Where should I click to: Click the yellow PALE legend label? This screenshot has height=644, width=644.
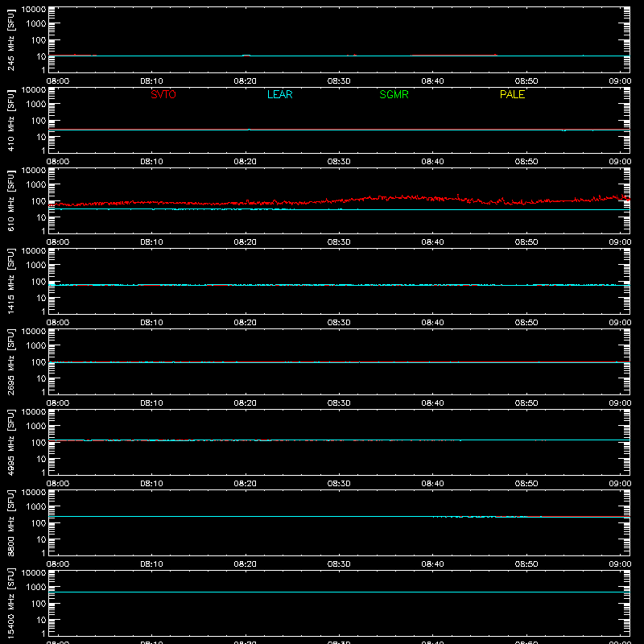pyautogui.click(x=512, y=94)
